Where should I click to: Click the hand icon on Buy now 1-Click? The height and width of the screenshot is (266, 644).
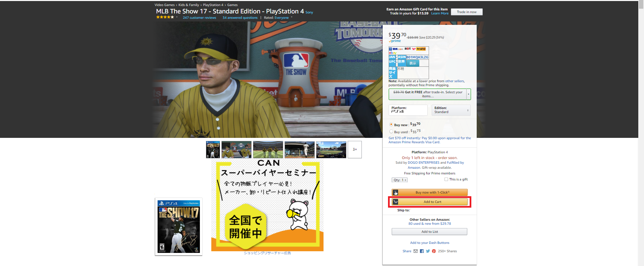tap(395, 193)
